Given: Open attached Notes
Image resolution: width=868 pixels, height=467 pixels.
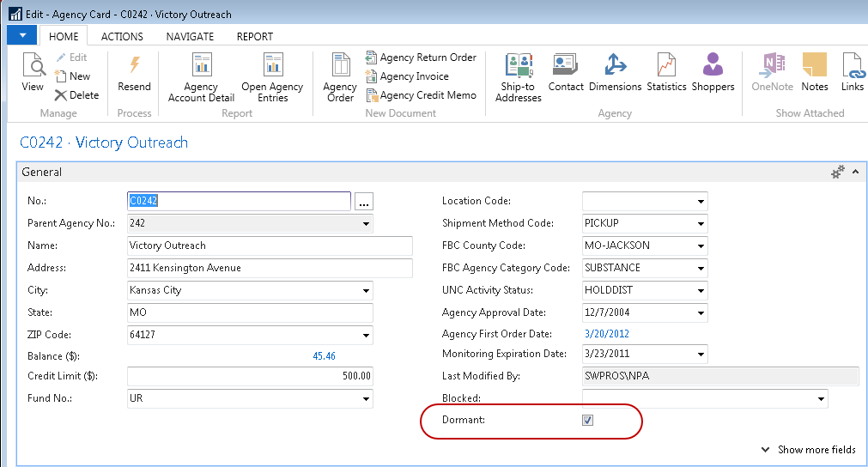Looking at the screenshot, I should [x=814, y=74].
